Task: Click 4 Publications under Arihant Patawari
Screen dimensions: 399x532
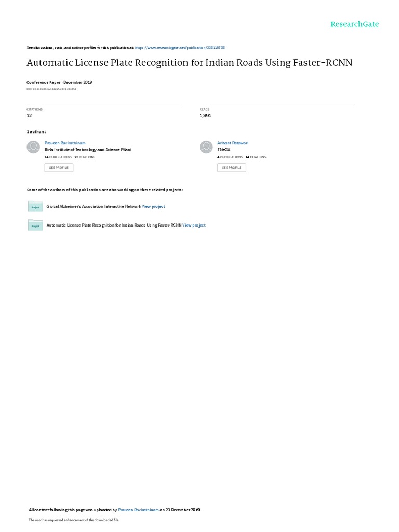Action: tap(230, 157)
